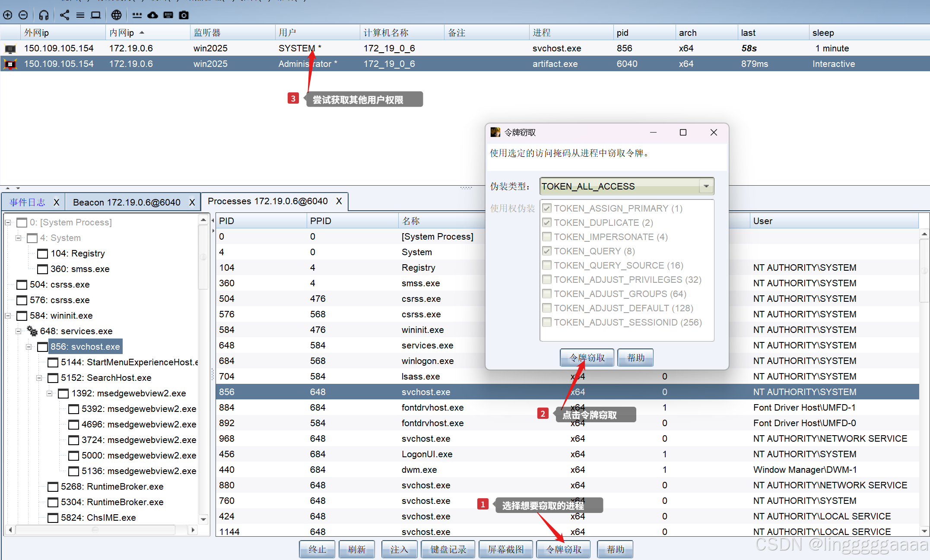Screen dimensions: 930x560
Task: Open keystrokes via keyboard icon
Action: pos(168,15)
